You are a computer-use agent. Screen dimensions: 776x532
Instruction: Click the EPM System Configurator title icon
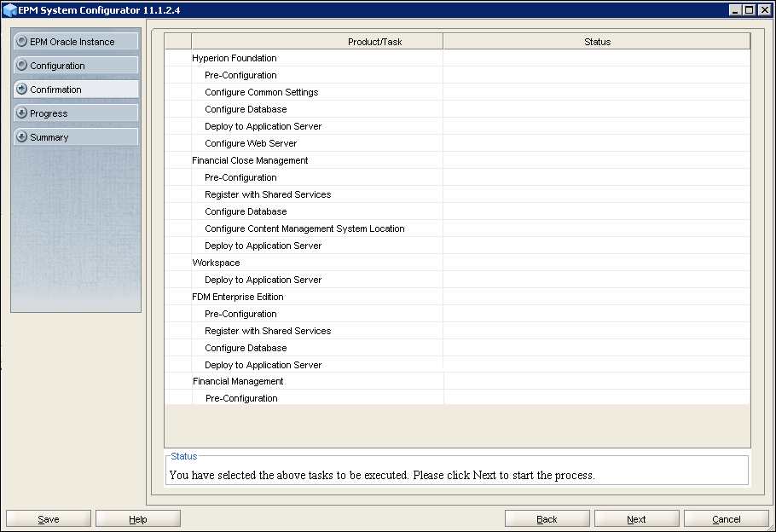10,10
